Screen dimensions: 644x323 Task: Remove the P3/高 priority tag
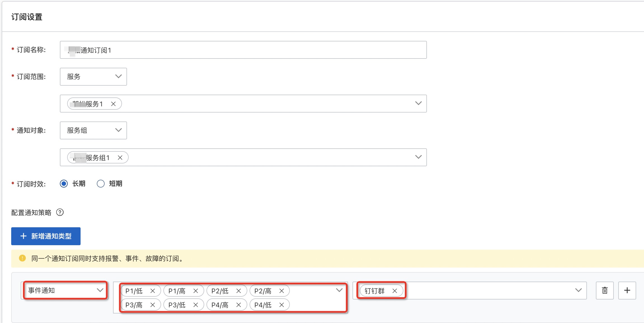(153, 305)
